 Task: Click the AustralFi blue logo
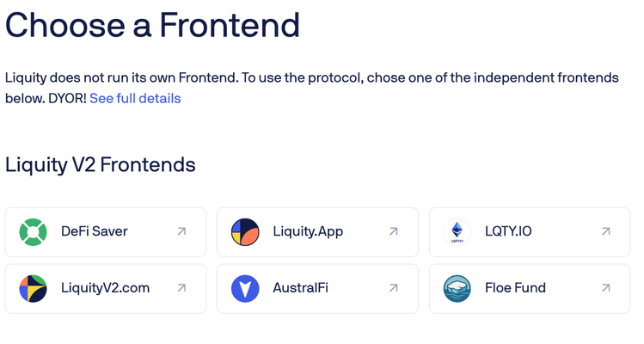[245, 288]
